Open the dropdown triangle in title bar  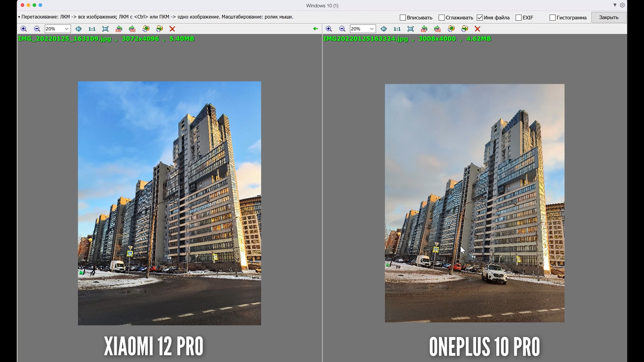coord(615,5)
